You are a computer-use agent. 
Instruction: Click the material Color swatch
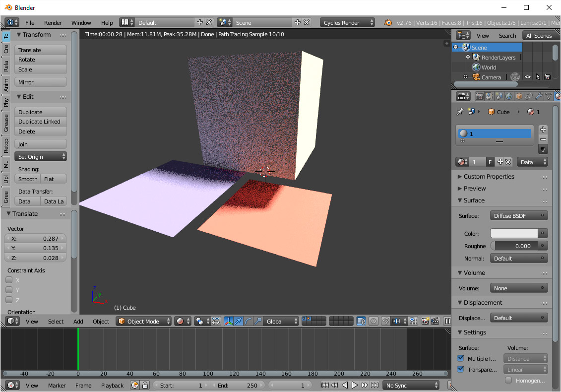(x=515, y=233)
